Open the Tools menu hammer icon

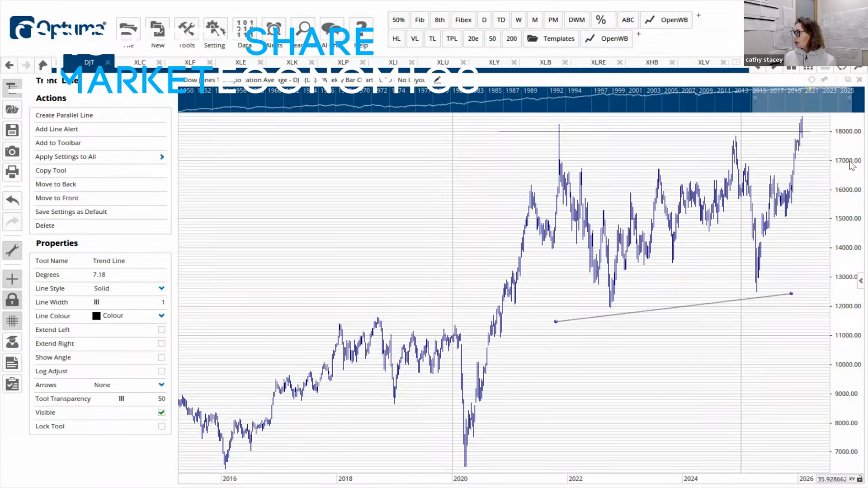(186, 28)
